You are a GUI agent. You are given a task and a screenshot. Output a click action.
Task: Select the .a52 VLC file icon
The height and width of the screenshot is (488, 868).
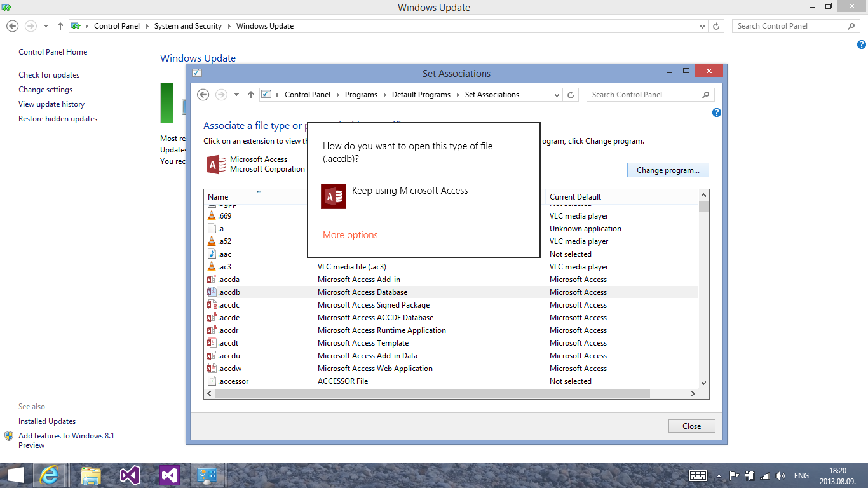coord(212,241)
